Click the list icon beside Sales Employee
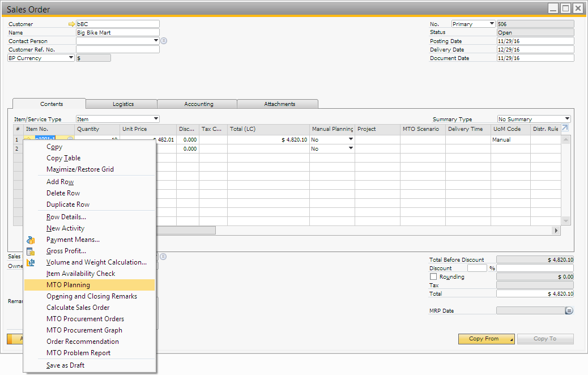Image resolution: width=588 pixels, height=375 pixels. [163, 257]
